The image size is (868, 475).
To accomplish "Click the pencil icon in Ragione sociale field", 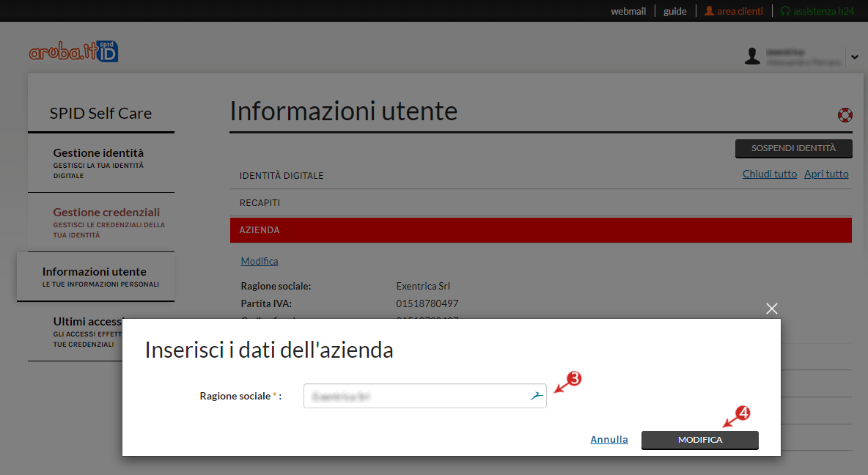I will (x=536, y=395).
